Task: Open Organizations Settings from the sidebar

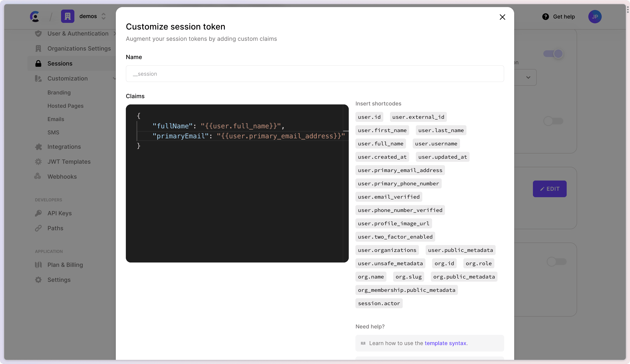Action: (x=79, y=49)
